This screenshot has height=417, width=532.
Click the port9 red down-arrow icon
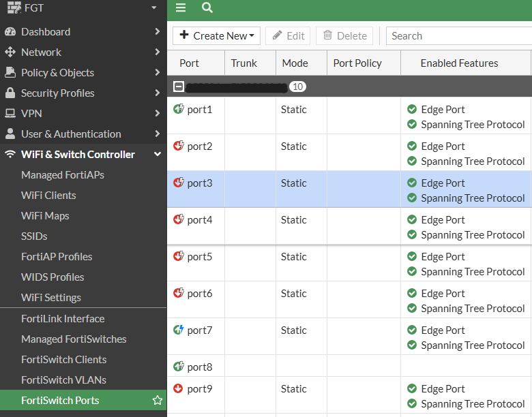pos(179,388)
